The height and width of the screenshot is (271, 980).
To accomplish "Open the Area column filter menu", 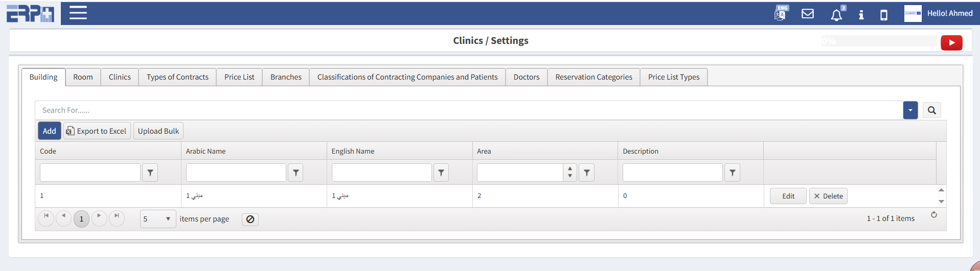I will point(587,173).
